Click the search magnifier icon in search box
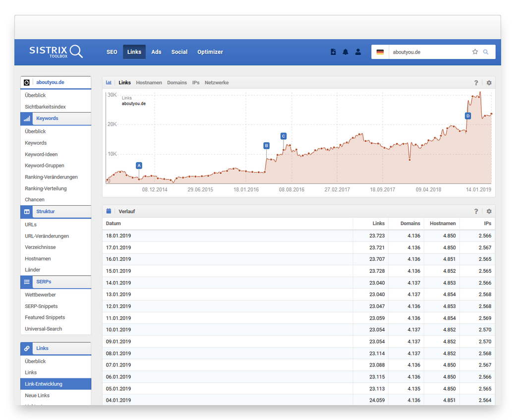515x420 pixels. pyautogui.click(x=486, y=52)
